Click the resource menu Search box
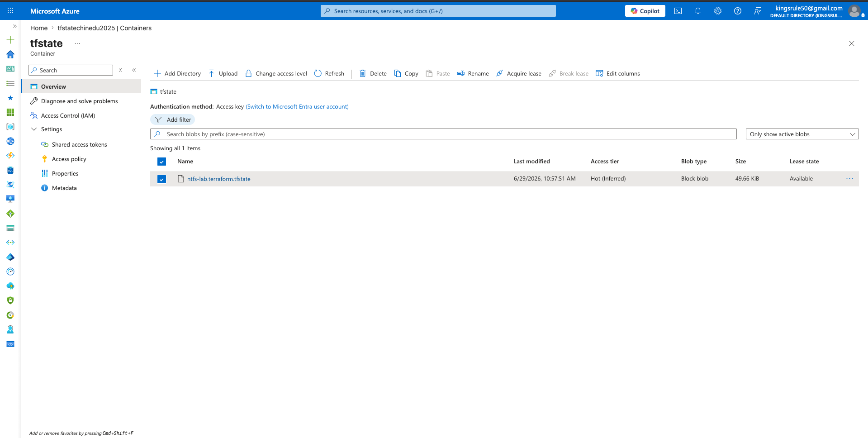Screen dimensions: 868x438 click(71, 70)
